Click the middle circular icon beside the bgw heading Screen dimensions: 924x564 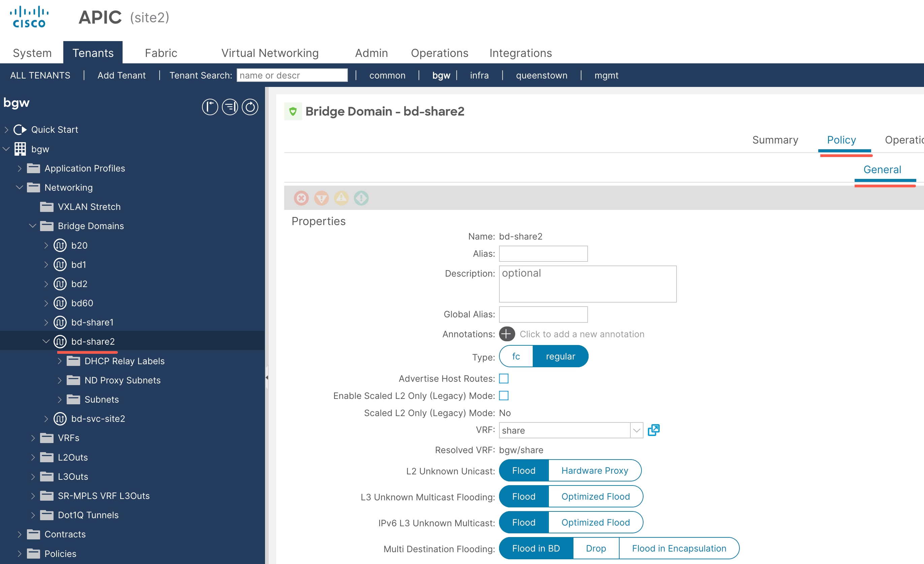tap(230, 107)
